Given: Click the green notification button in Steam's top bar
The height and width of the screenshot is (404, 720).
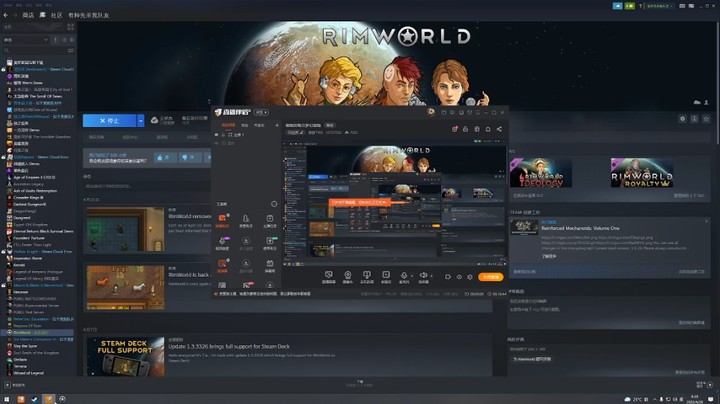Looking at the screenshot, I should (630, 6).
